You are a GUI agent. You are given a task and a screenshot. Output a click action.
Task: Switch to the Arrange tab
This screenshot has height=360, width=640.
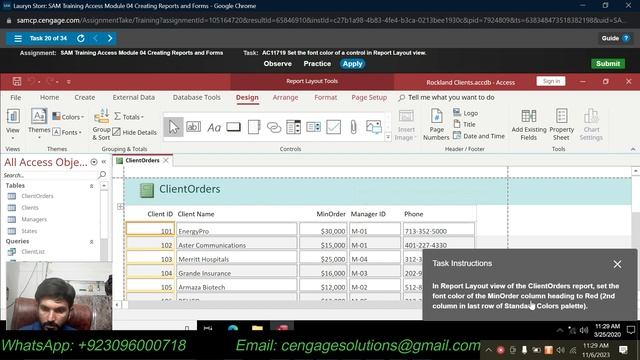click(x=285, y=97)
